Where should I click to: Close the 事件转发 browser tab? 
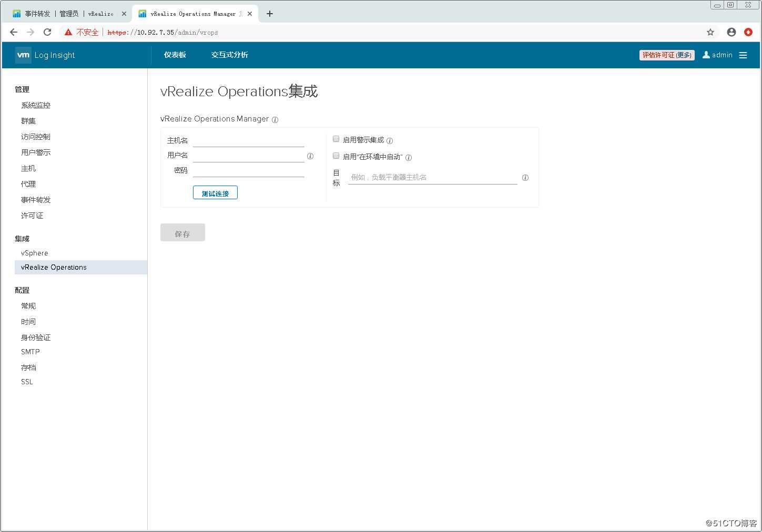click(x=124, y=14)
